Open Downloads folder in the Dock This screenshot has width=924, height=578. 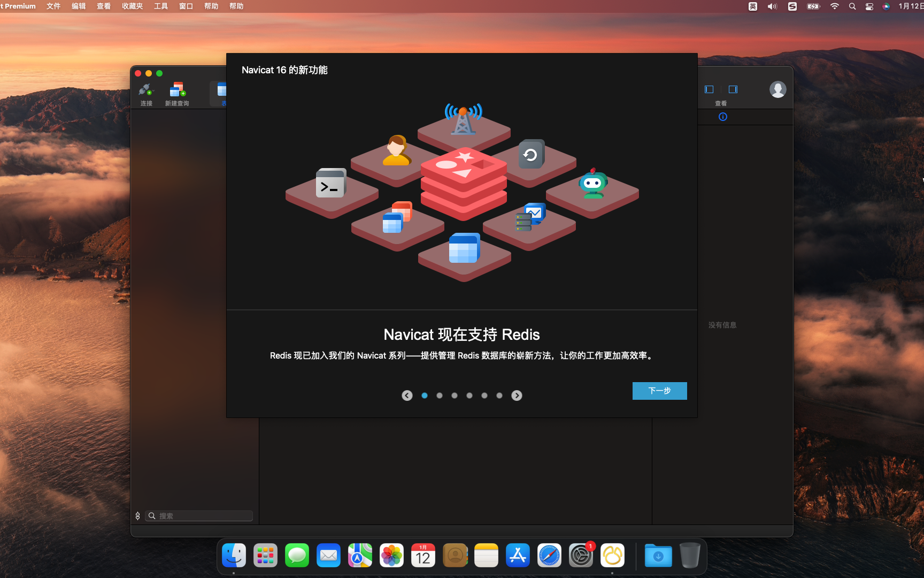658,556
